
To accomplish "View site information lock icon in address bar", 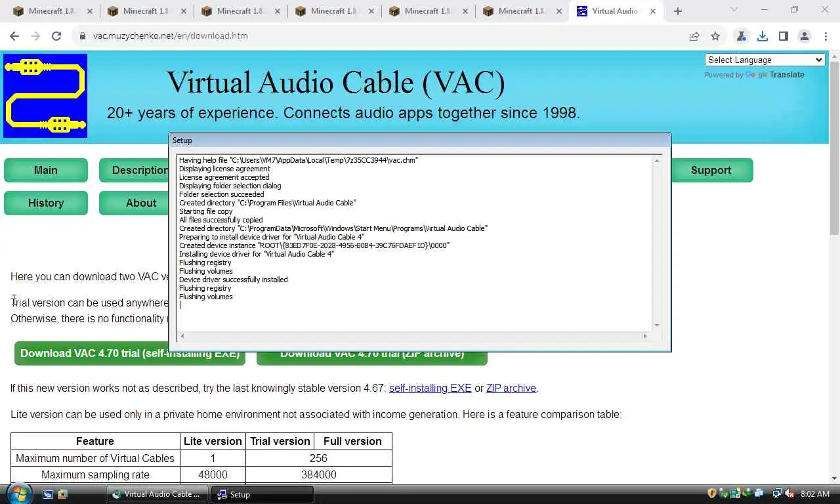I will pos(83,36).
